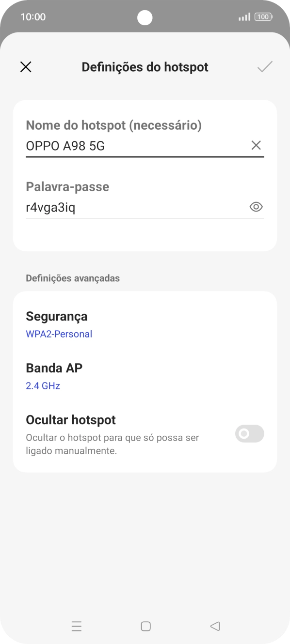Clear the hotspot name with the X icon
Image resolution: width=290 pixels, height=644 pixels.
(x=256, y=145)
